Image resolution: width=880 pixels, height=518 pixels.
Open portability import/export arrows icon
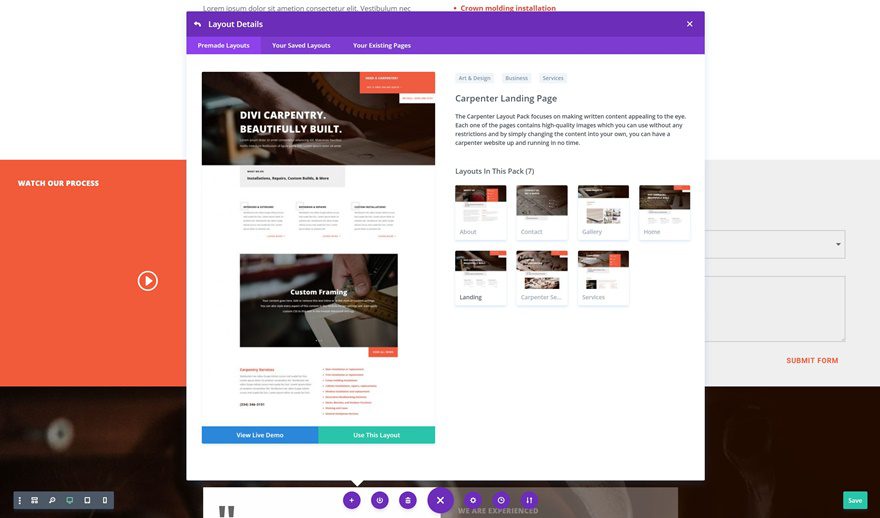[x=529, y=500]
